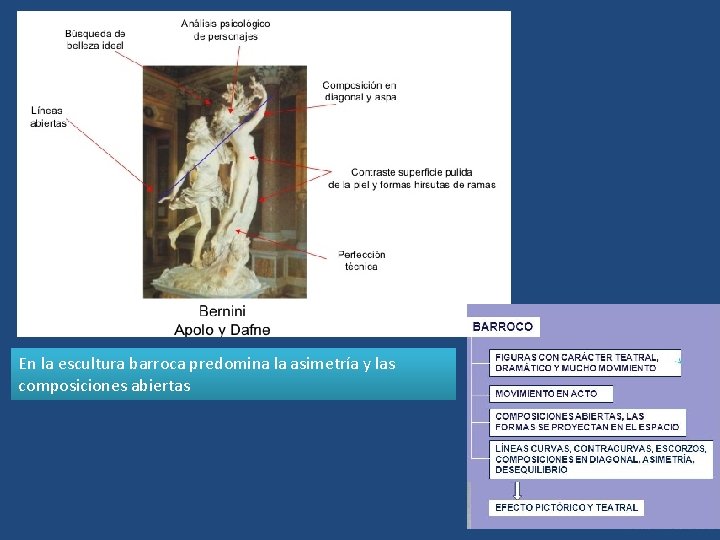
Task: Select the 'MOVIMIENTO EN ACTO' box
Action: [x=551, y=394]
